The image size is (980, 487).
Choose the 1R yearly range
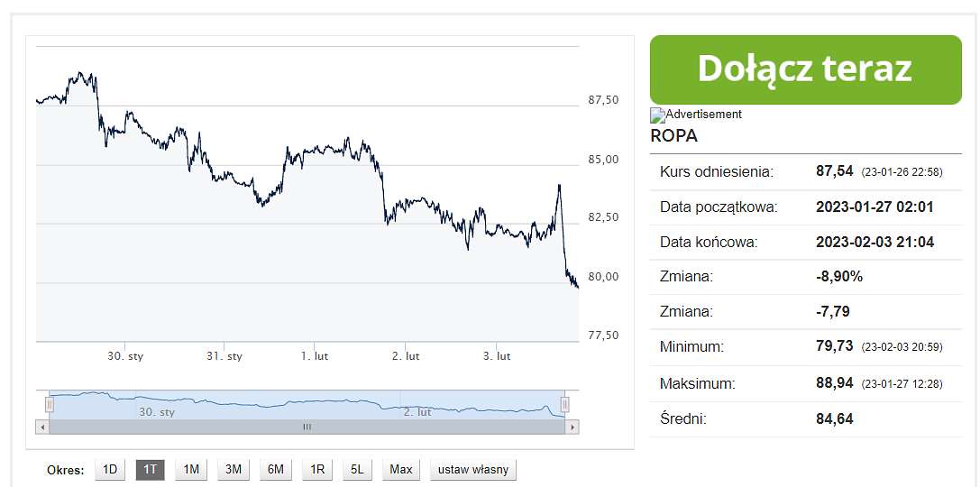click(316, 469)
